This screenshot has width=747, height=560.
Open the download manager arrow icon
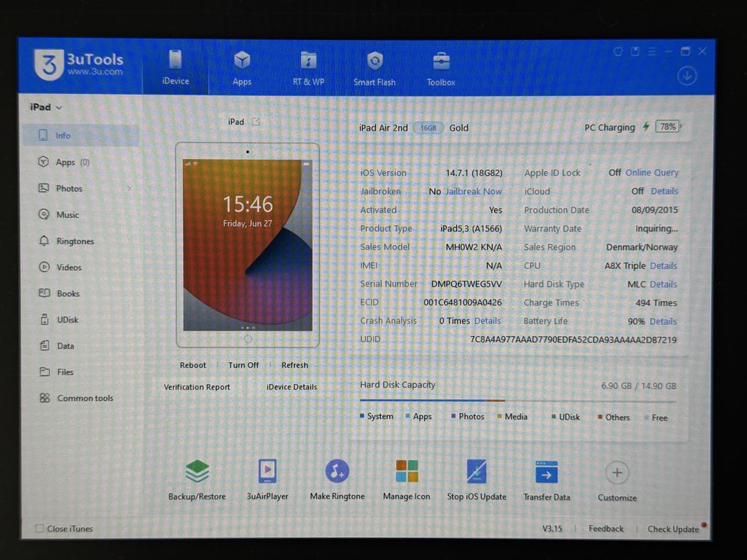point(686,76)
